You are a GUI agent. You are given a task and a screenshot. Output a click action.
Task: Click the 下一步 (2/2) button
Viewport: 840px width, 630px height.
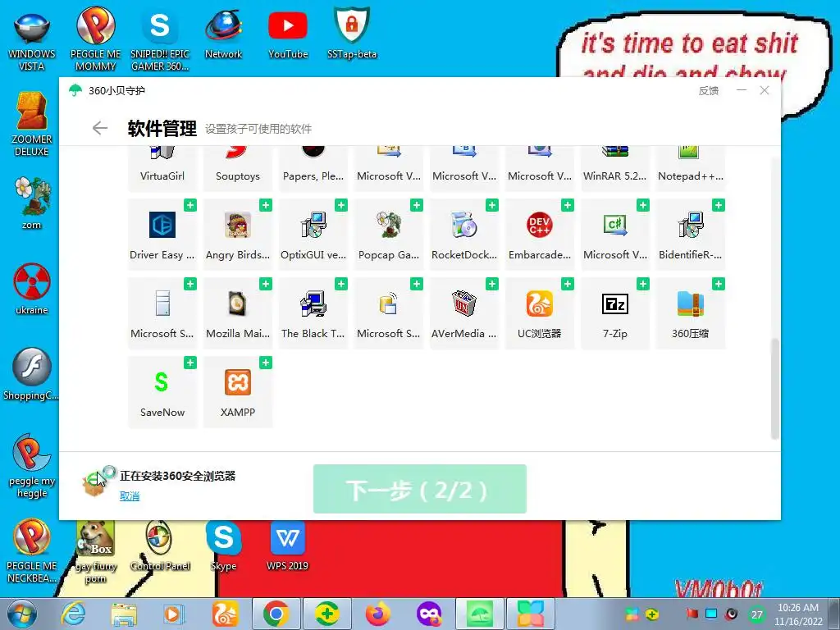pyautogui.click(x=419, y=489)
